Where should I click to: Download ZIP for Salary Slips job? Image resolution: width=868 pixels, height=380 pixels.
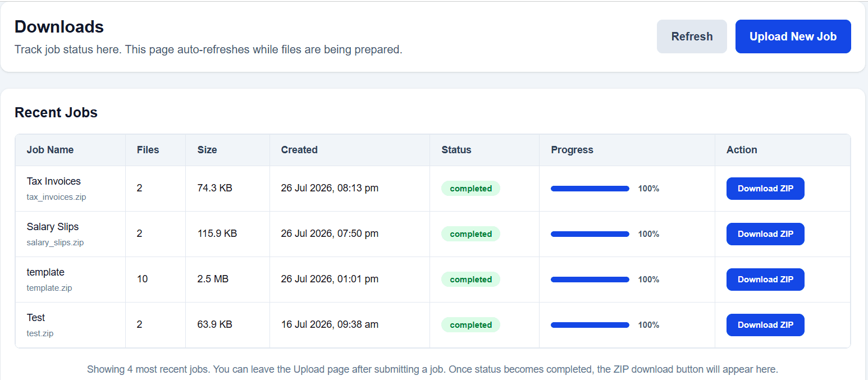click(765, 234)
